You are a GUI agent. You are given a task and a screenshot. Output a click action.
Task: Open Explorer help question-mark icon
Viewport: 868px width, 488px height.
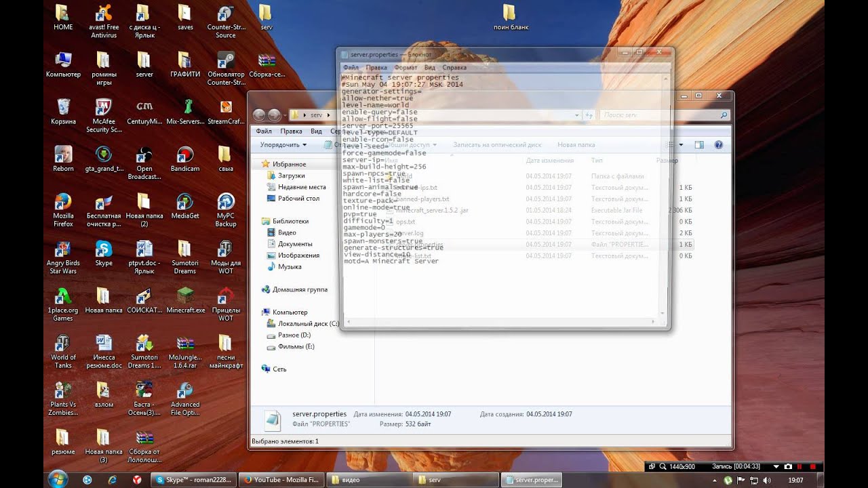pos(719,144)
